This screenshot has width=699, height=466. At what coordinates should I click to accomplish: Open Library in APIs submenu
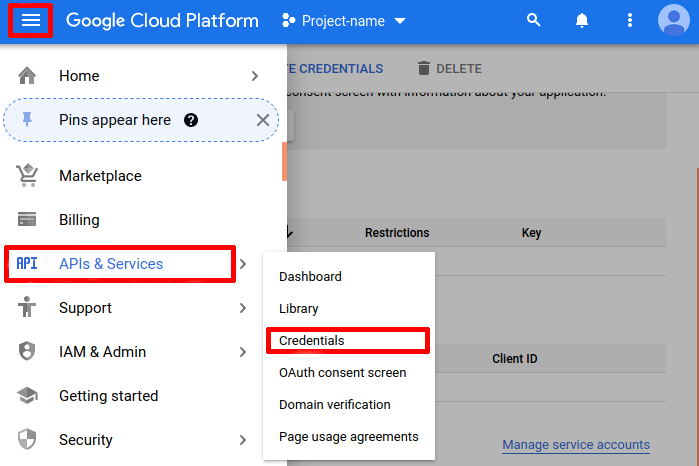[299, 309]
